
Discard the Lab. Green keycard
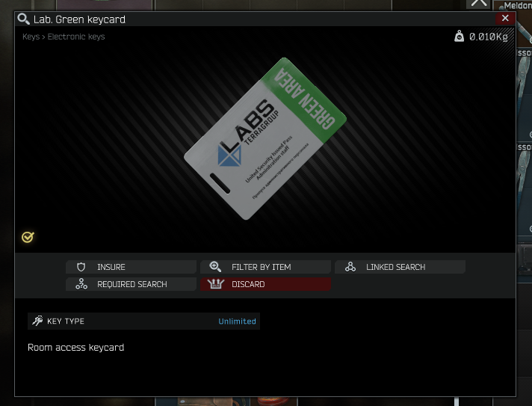pyautogui.click(x=265, y=284)
